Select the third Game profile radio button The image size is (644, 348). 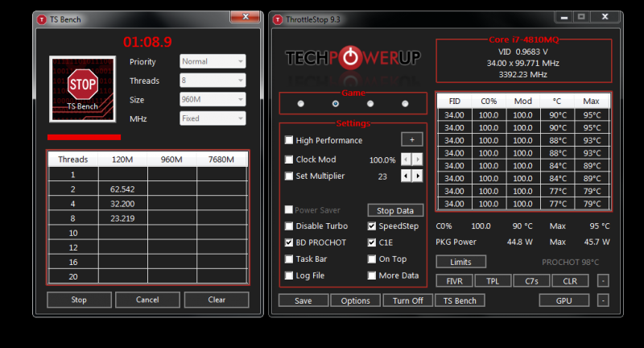pos(370,104)
